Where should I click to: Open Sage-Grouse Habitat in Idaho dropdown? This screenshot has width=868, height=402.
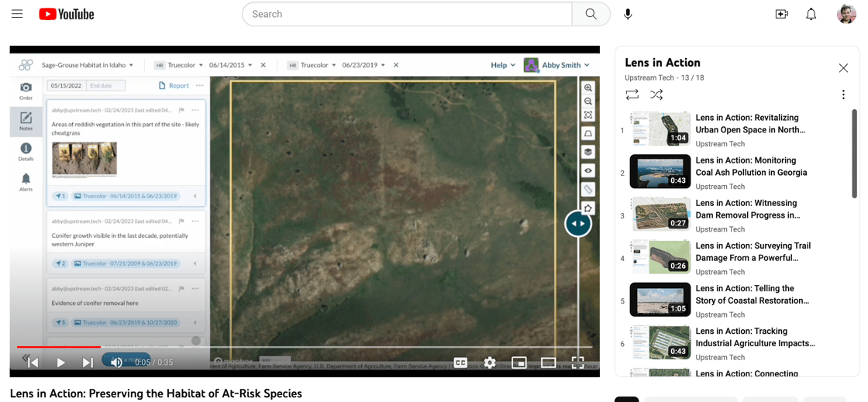pos(88,65)
